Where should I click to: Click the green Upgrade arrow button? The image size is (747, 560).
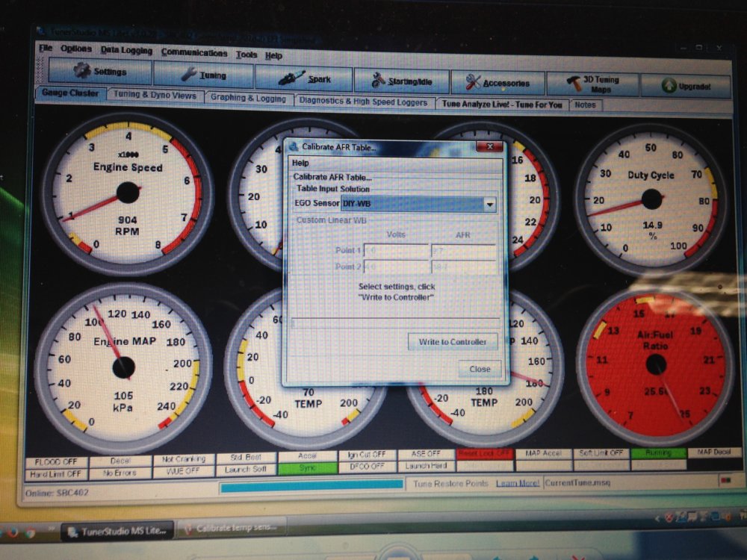(686, 86)
